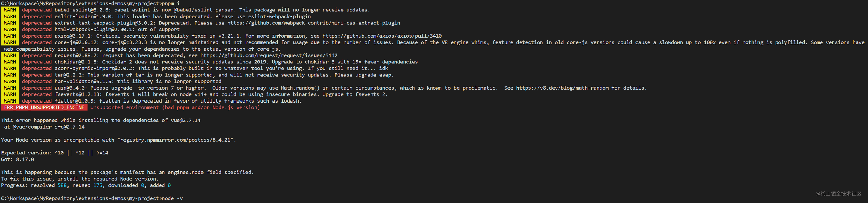Open the request issues 3142 GitHub link

[269, 55]
